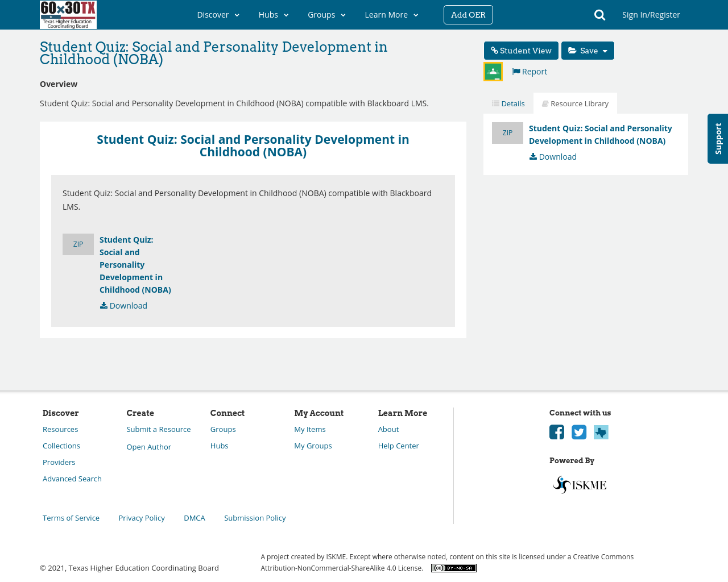Open the Terms of Service page

tap(71, 517)
